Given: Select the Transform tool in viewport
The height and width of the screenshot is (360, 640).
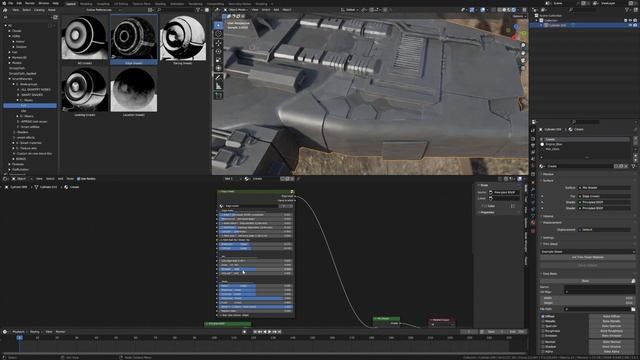Looking at the screenshot, I should [218, 68].
